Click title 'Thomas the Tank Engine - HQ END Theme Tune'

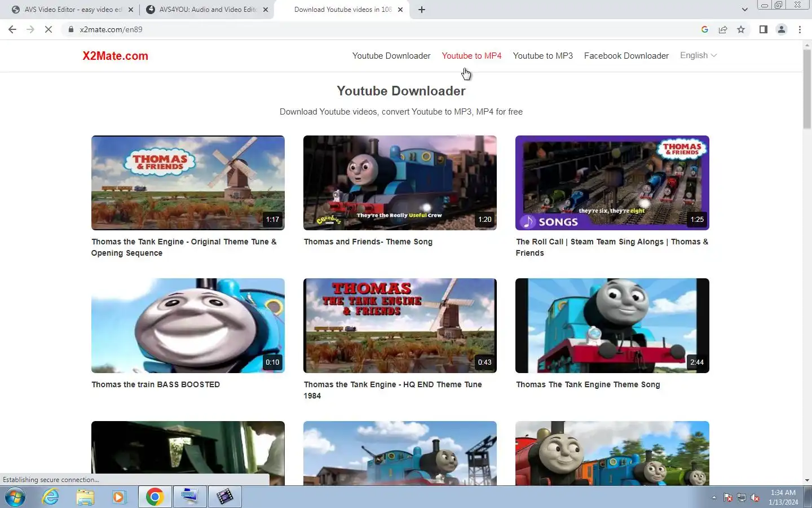coord(392,390)
